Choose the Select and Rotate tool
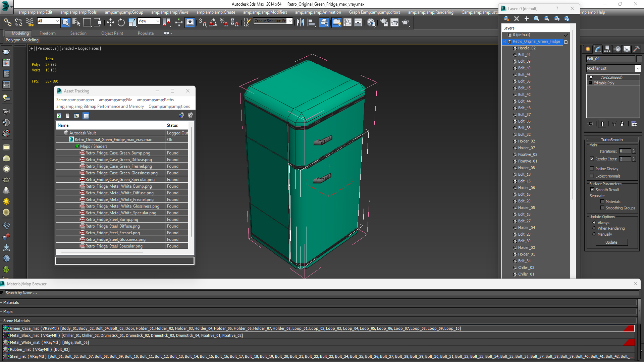The image size is (644, 362). [121, 22]
